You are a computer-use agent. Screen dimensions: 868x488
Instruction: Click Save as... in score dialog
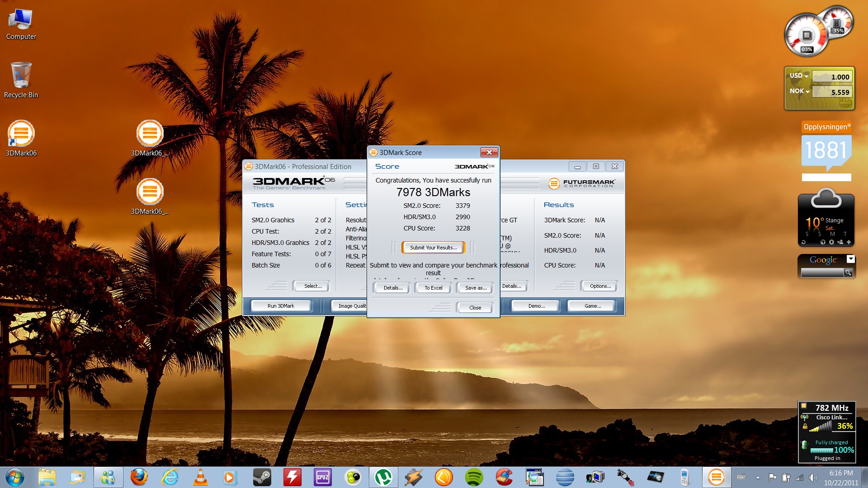pyautogui.click(x=476, y=288)
